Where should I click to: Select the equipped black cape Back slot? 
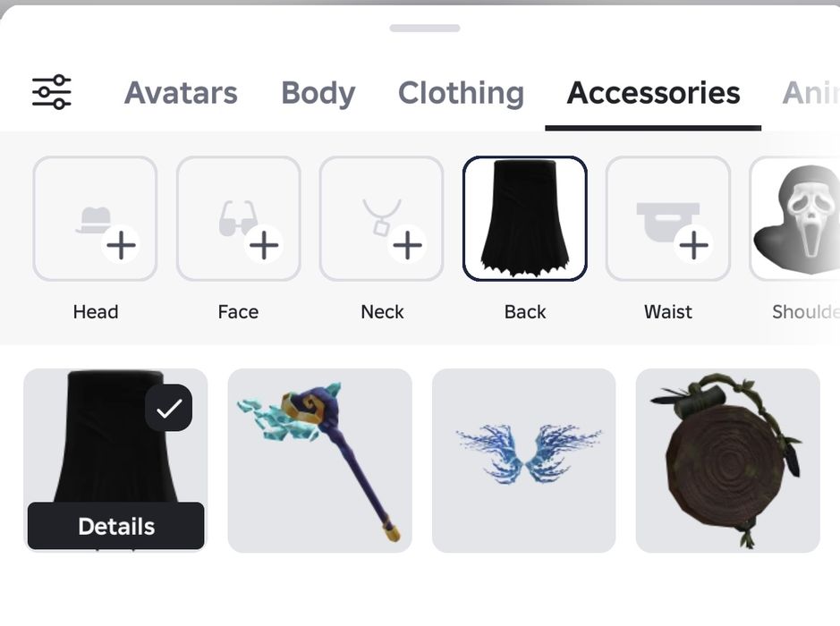525,218
